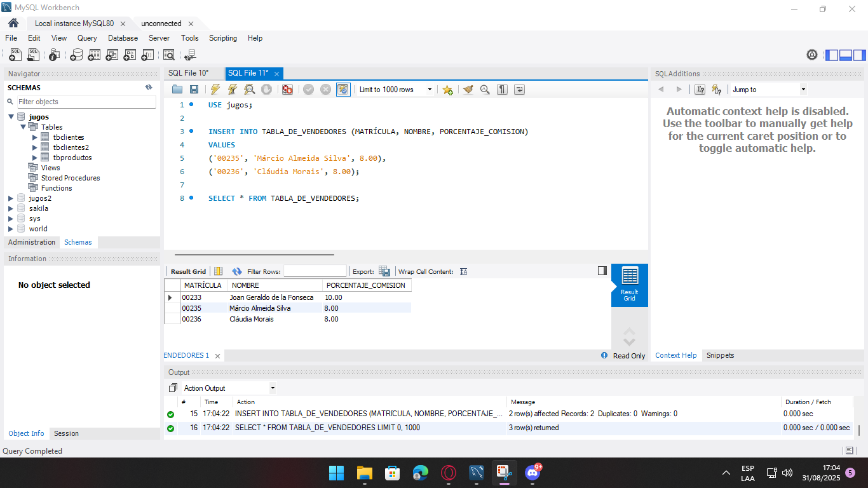Open Discord from the taskbar
The image size is (868, 488).
[x=532, y=473]
